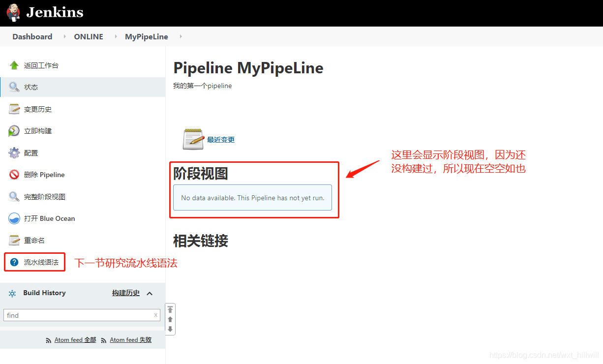Open the ONLINE breadcrumb
The height and width of the screenshot is (364, 603).
89,36
